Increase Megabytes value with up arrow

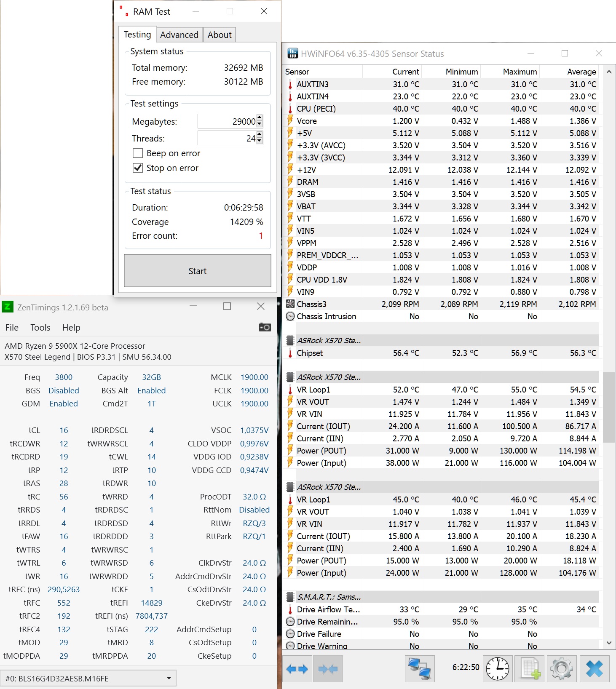[x=260, y=118]
